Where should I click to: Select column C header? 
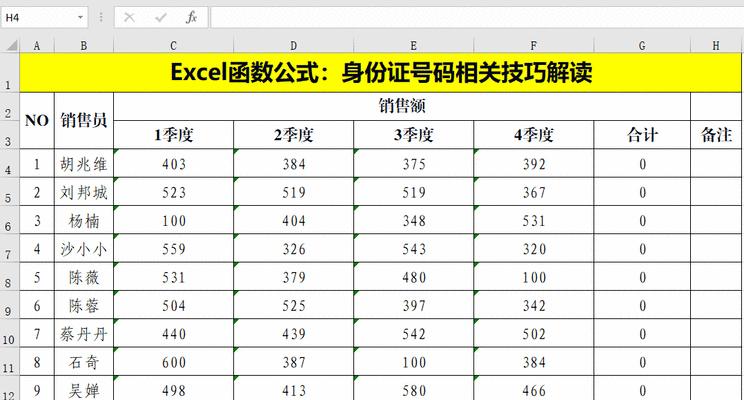click(x=173, y=46)
